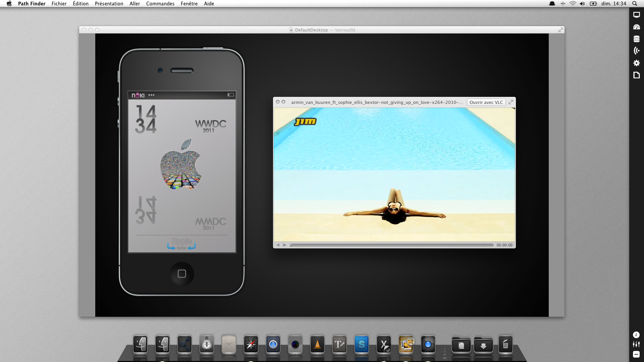
Task: Click the VLC fullscreen expand icon
Action: (x=511, y=102)
